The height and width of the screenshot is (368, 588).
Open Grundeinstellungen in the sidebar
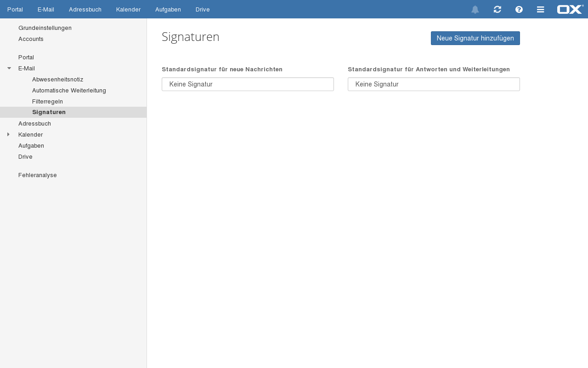coord(45,28)
